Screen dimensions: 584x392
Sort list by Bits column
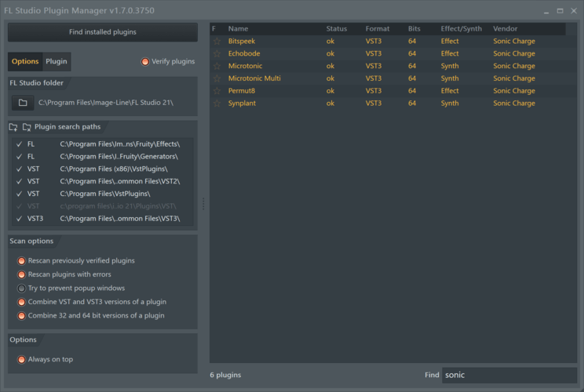pos(414,29)
